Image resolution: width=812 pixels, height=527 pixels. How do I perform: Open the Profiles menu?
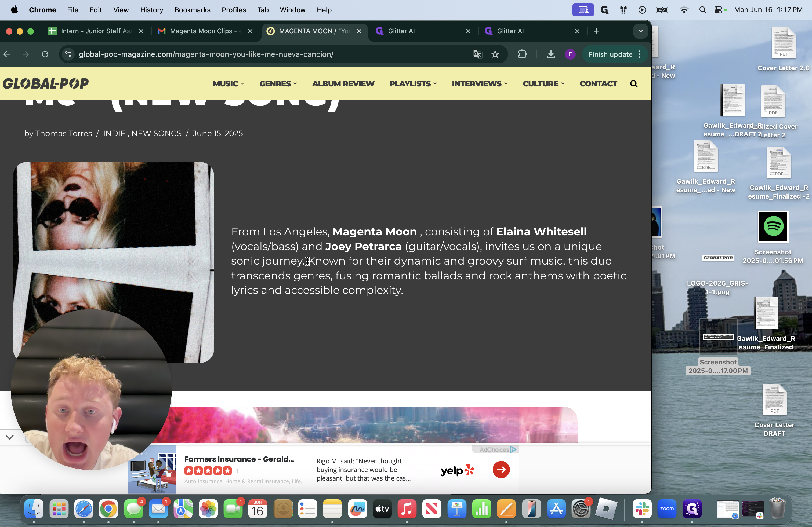234,10
